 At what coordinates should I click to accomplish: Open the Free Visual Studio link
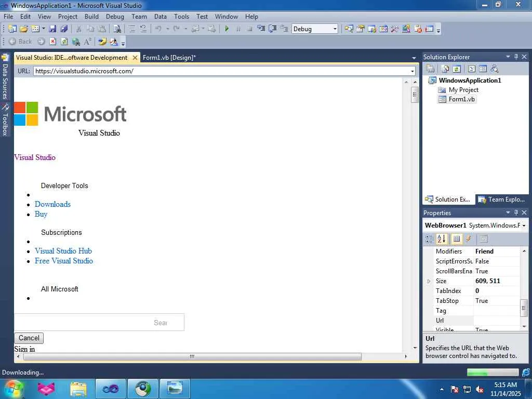[x=64, y=261]
